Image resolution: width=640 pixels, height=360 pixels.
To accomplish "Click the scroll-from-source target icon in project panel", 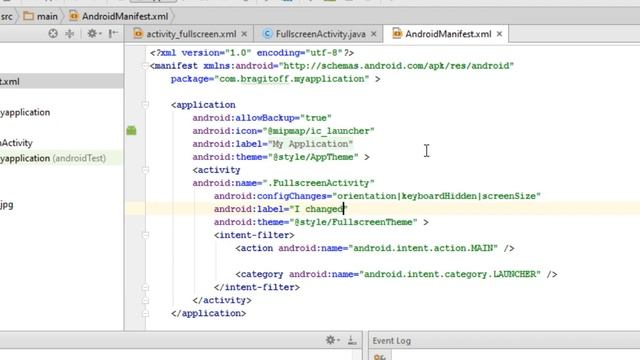I will pos(53,33).
